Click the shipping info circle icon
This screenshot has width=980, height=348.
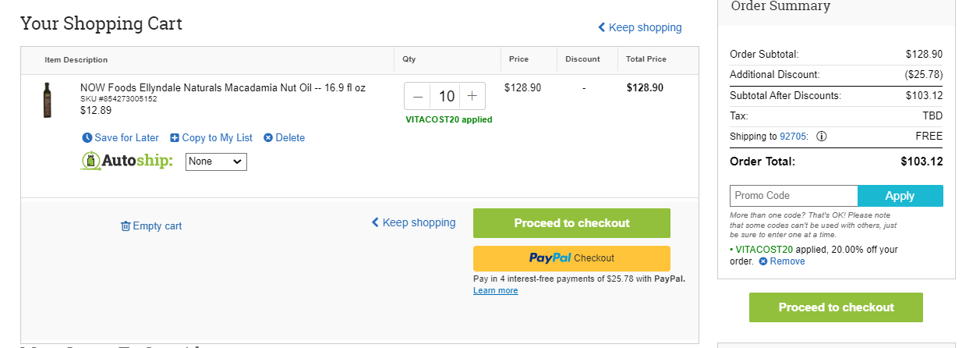[x=821, y=137]
